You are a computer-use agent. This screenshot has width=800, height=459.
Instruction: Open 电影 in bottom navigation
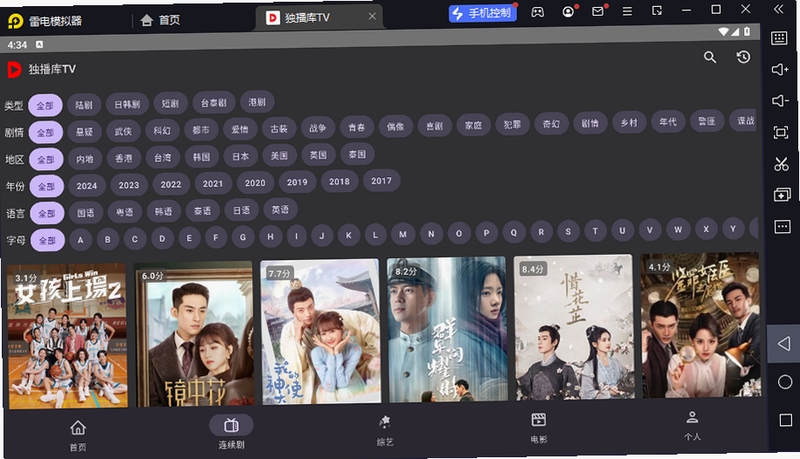[x=539, y=428]
